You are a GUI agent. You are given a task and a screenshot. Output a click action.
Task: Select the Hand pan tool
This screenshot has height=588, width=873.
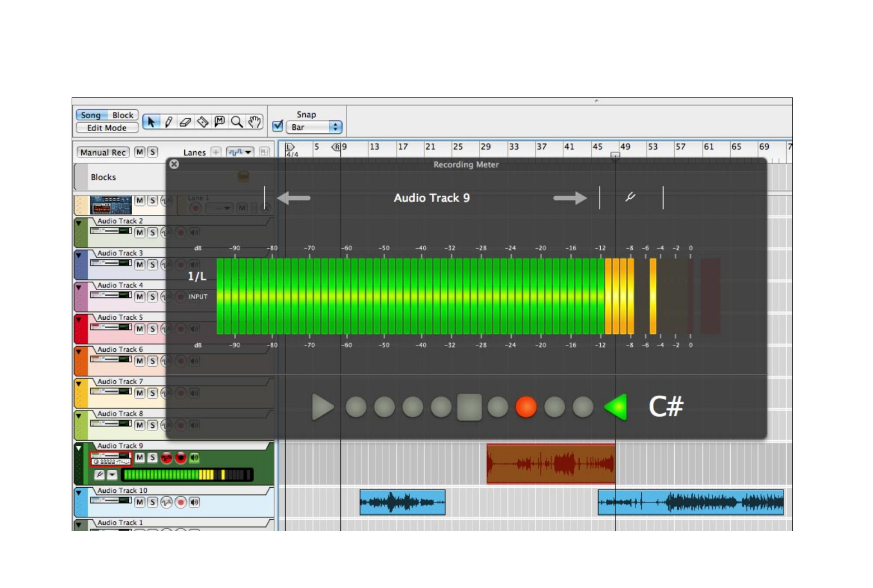[254, 122]
